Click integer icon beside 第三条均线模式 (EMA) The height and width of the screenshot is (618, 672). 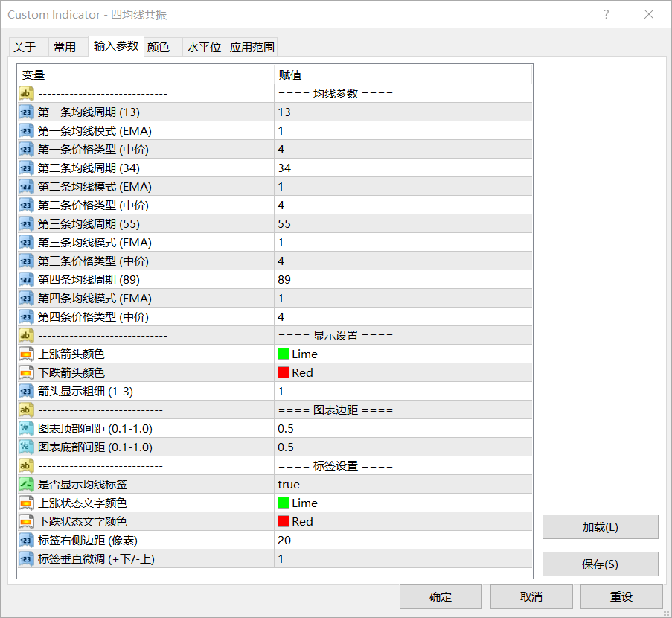[26, 242]
